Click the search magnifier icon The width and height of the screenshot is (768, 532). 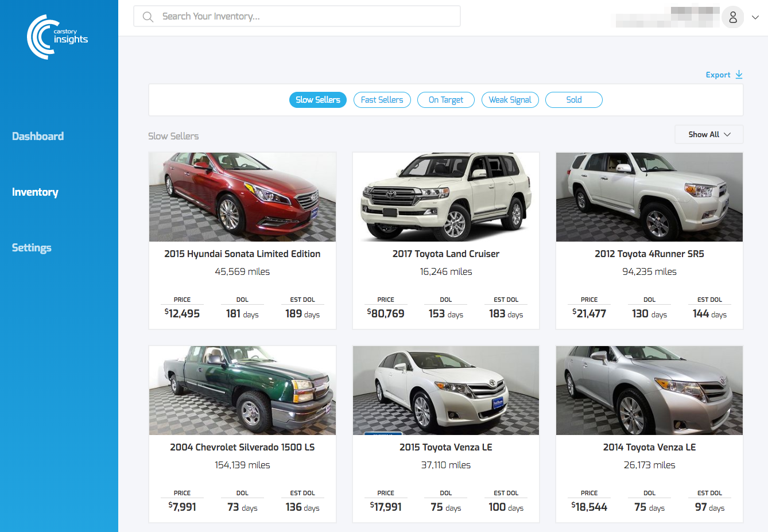click(x=148, y=17)
